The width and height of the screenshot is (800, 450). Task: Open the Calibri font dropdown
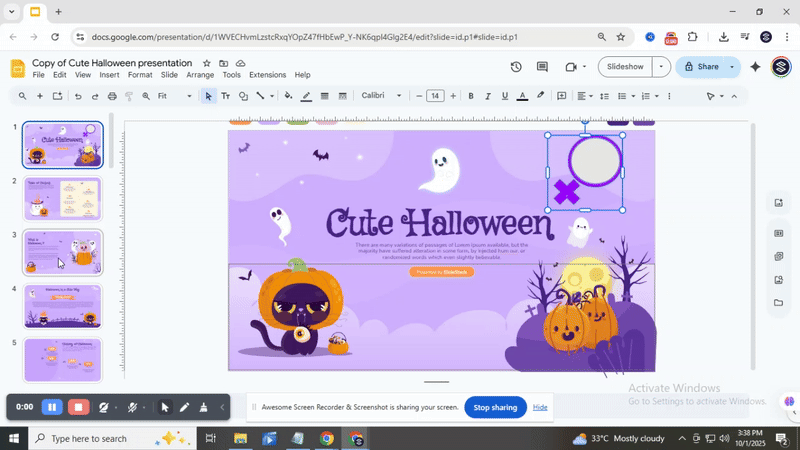coord(381,96)
